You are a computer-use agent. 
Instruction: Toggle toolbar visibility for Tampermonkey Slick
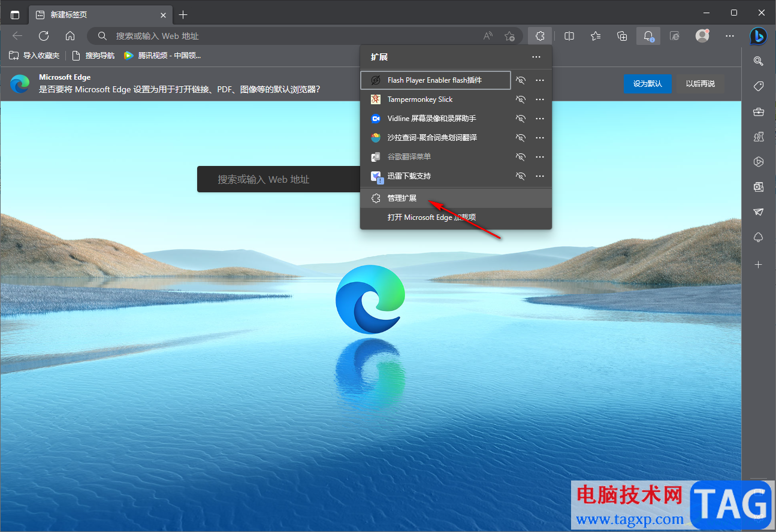(x=521, y=99)
